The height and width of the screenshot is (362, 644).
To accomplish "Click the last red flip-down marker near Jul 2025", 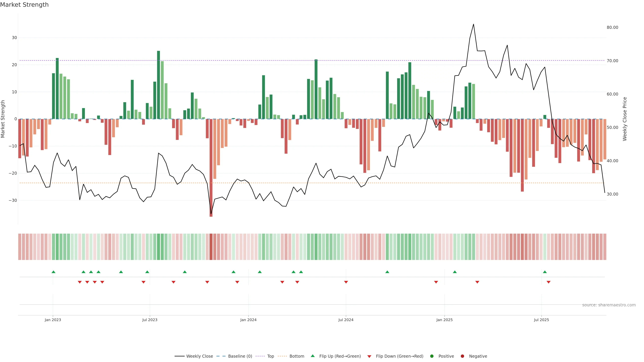I will click(x=549, y=282).
